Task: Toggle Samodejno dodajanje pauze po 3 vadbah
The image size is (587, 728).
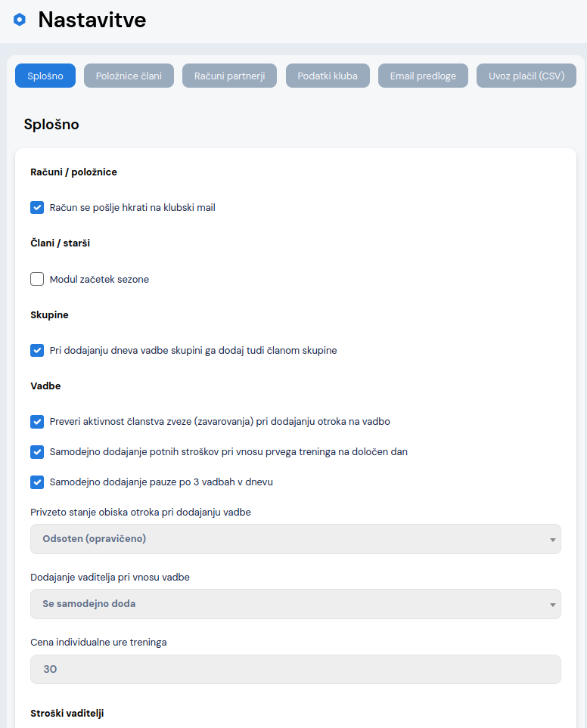Action: click(37, 482)
